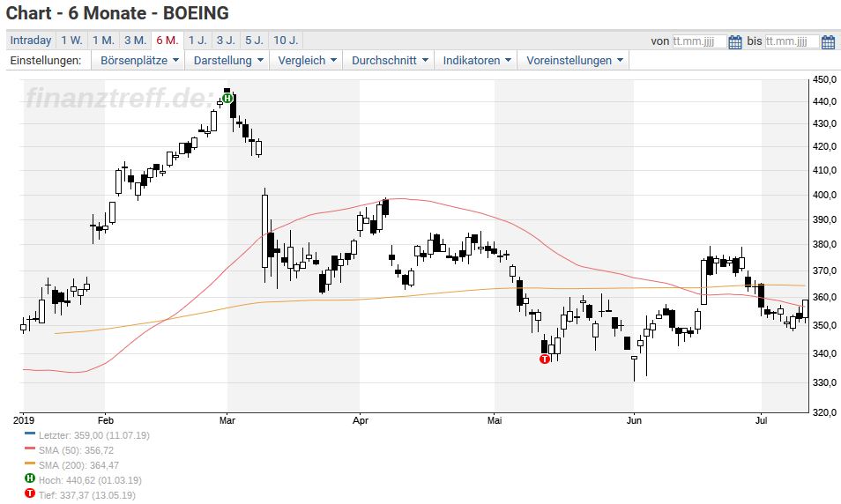Open the Indikatoren dropdown
This screenshot has width=841, height=504.
pos(476,61)
